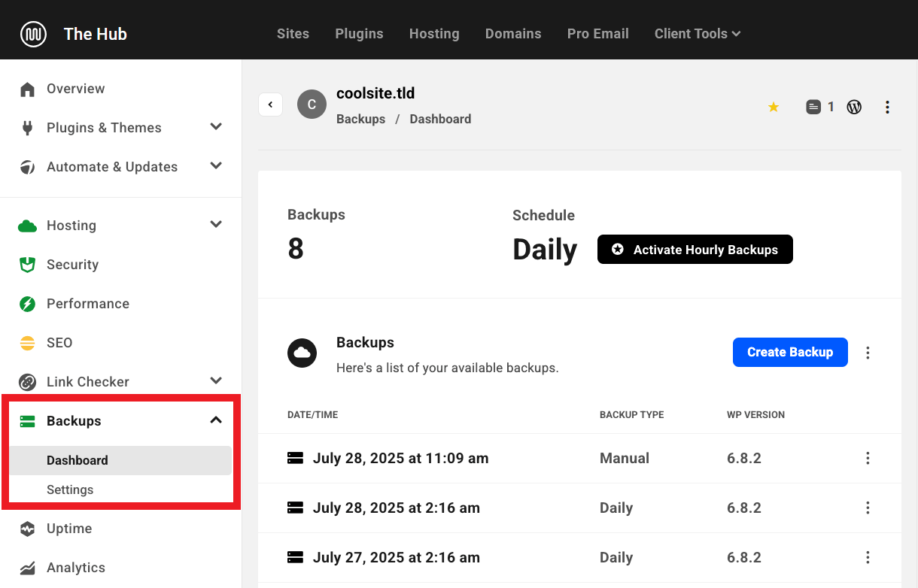Click the WordPress admin icon near site name
This screenshot has height=588, width=918.
click(854, 107)
